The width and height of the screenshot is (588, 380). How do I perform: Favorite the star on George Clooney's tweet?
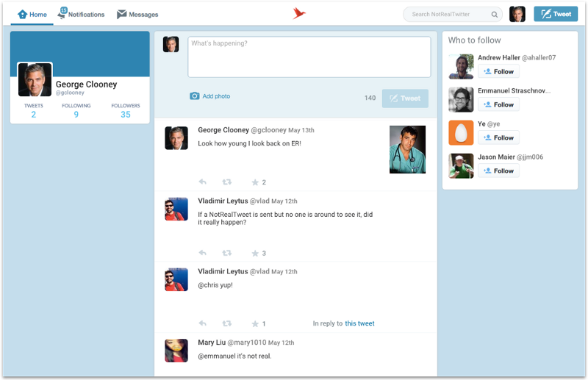(255, 182)
